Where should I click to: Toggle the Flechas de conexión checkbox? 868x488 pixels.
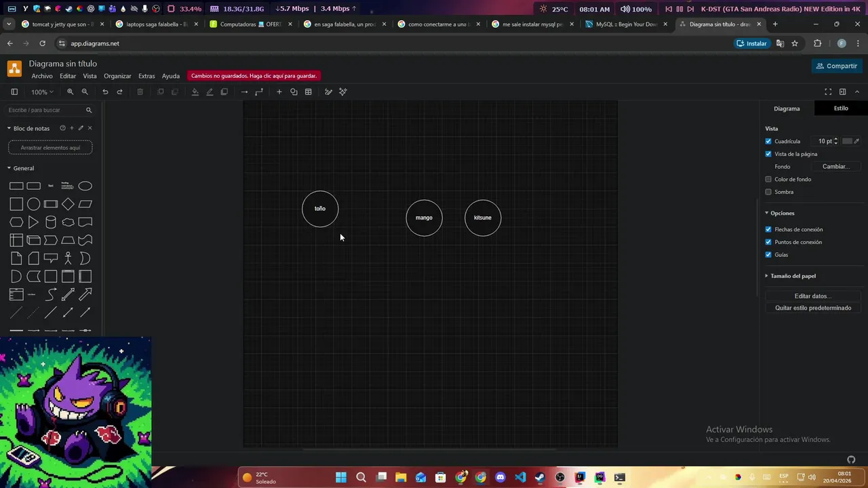click(x=768, y=229)
